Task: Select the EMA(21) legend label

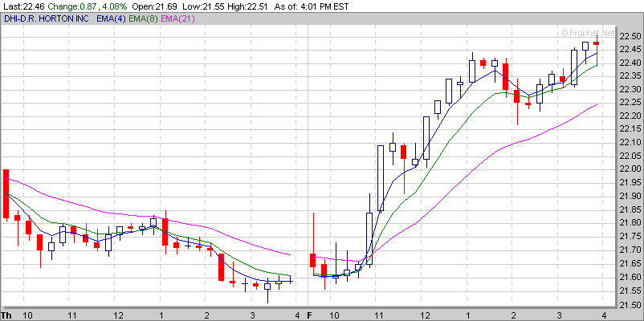Action: (x=177, y=18)
